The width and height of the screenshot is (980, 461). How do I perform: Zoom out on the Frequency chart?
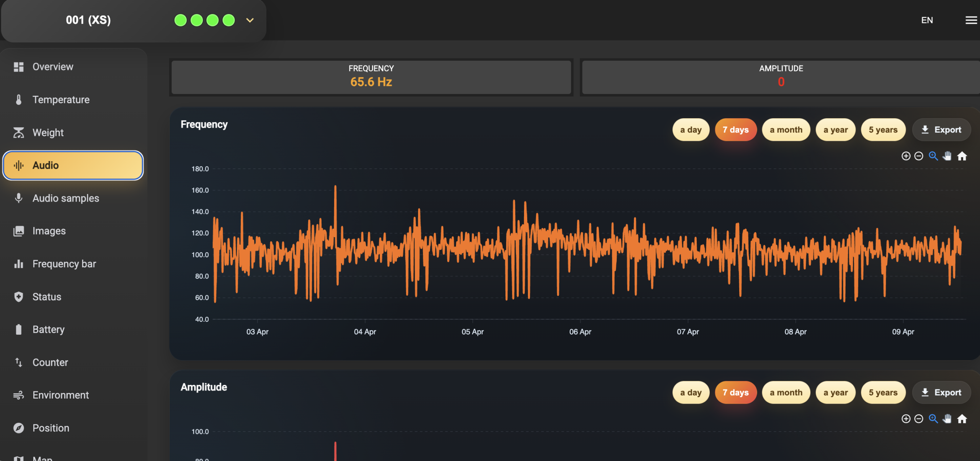[919, 156]
